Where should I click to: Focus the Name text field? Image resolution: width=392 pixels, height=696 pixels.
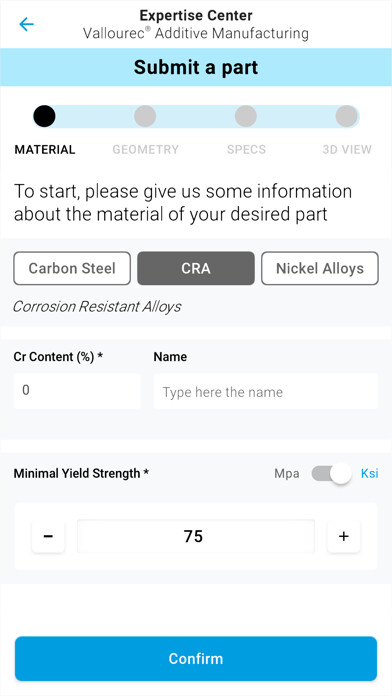(265, 391)
